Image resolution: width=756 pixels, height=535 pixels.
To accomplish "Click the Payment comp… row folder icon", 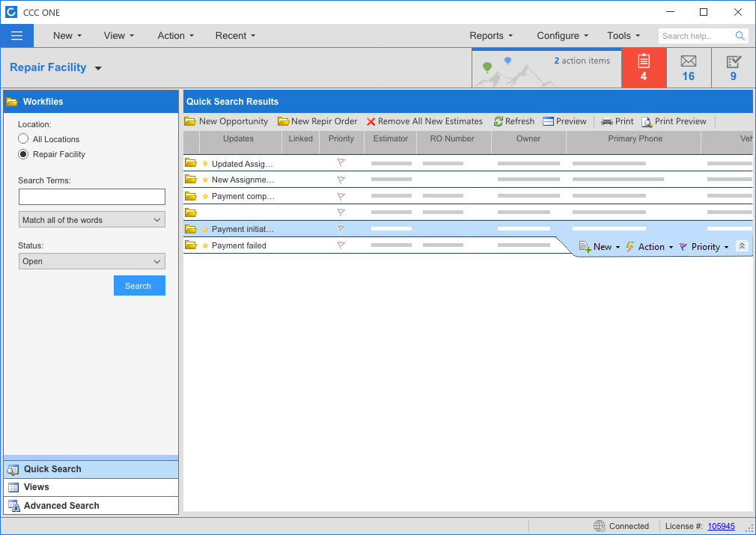I will click(191, 196).
